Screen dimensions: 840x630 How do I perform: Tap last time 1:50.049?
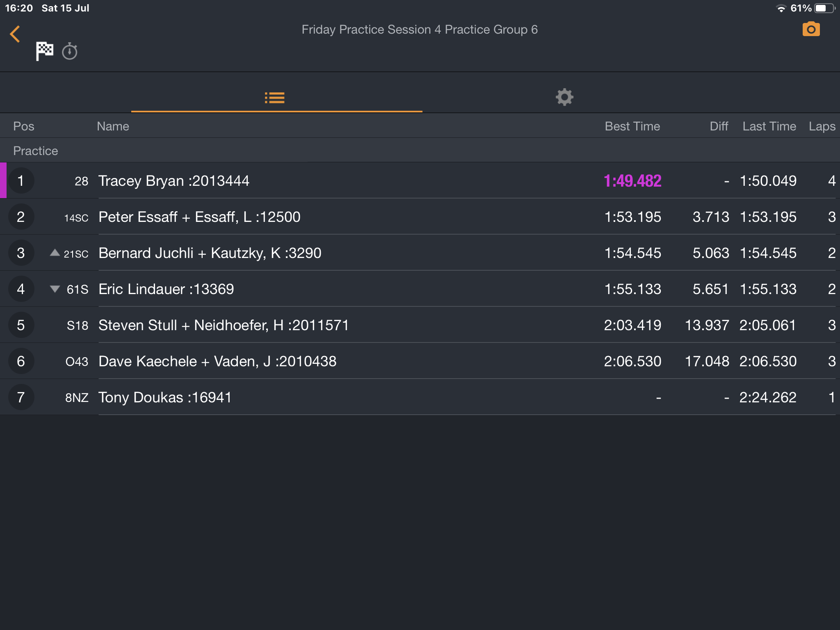tap(768, 181)
